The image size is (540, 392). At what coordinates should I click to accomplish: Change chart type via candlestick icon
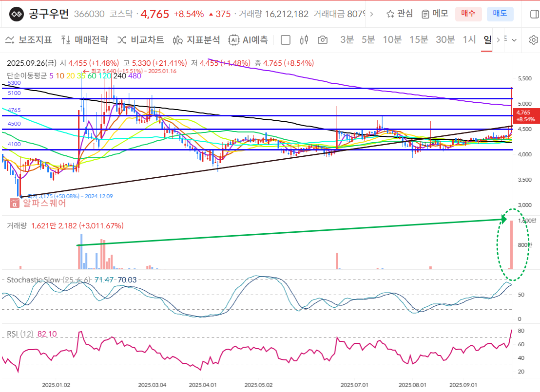coord(304,40)
